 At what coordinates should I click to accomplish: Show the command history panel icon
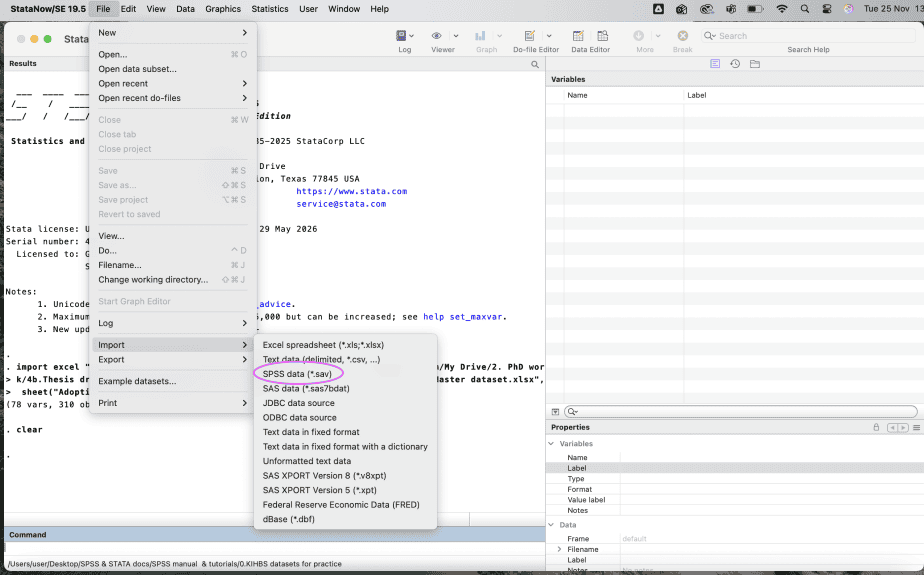pos(735,64)
